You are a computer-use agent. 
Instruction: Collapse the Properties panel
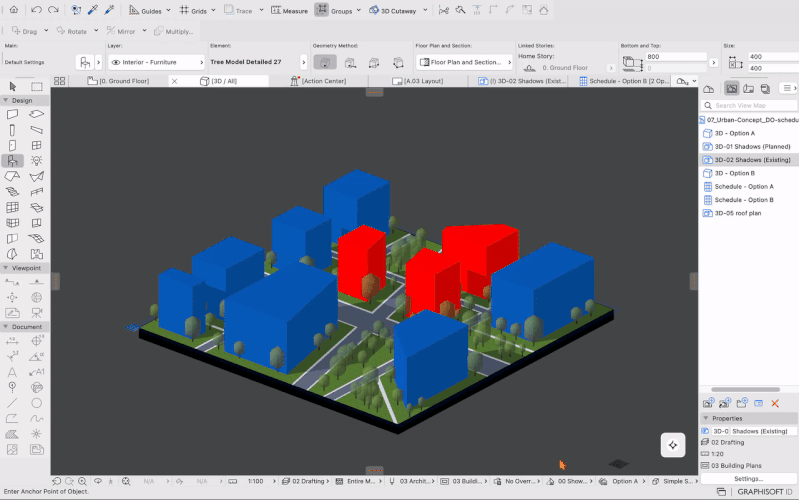pos(706,418)
